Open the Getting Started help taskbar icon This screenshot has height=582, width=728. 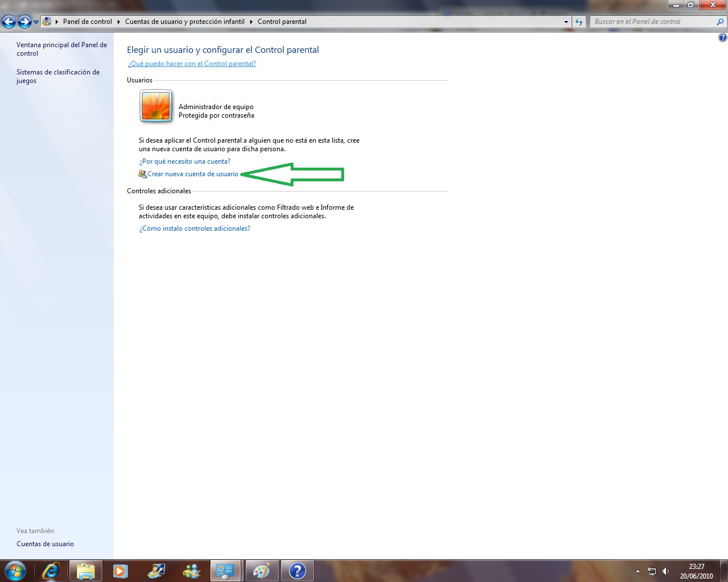pyautogui.click(x=297, y=570)
